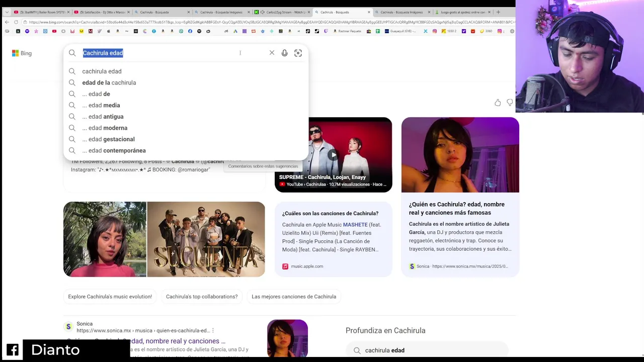Select suggestion '... edad de'
Screen dimensions: 644x362
(186, 94)
